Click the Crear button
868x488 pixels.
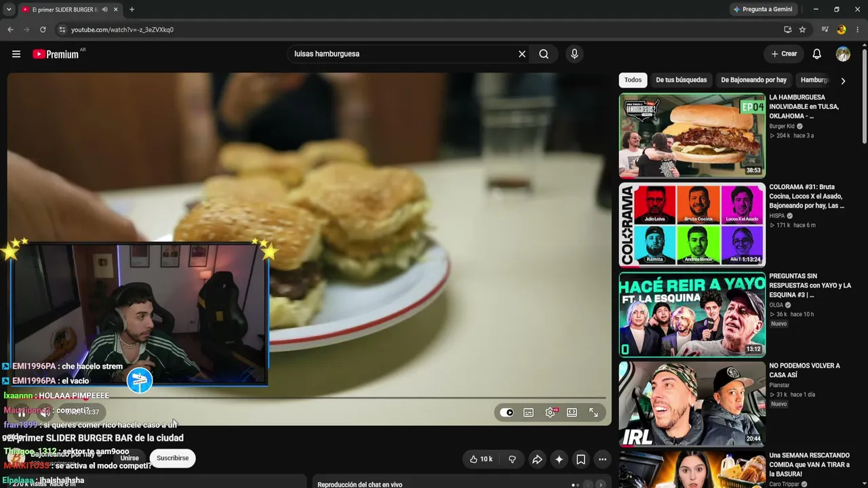tap(784, 54)
